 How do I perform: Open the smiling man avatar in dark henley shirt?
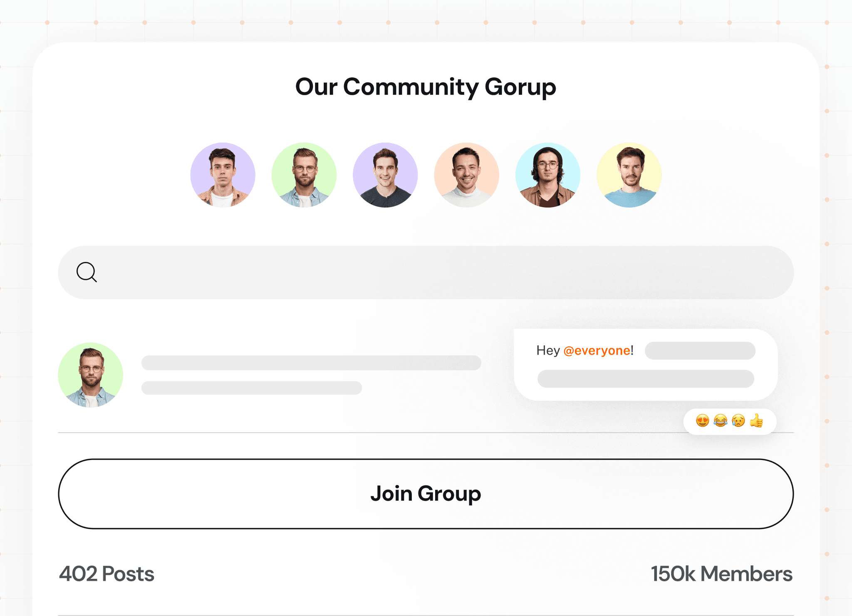[385, 175]
